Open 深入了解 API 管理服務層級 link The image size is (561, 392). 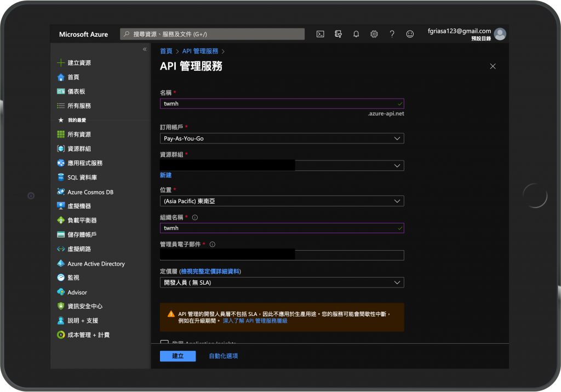point(255,321)
